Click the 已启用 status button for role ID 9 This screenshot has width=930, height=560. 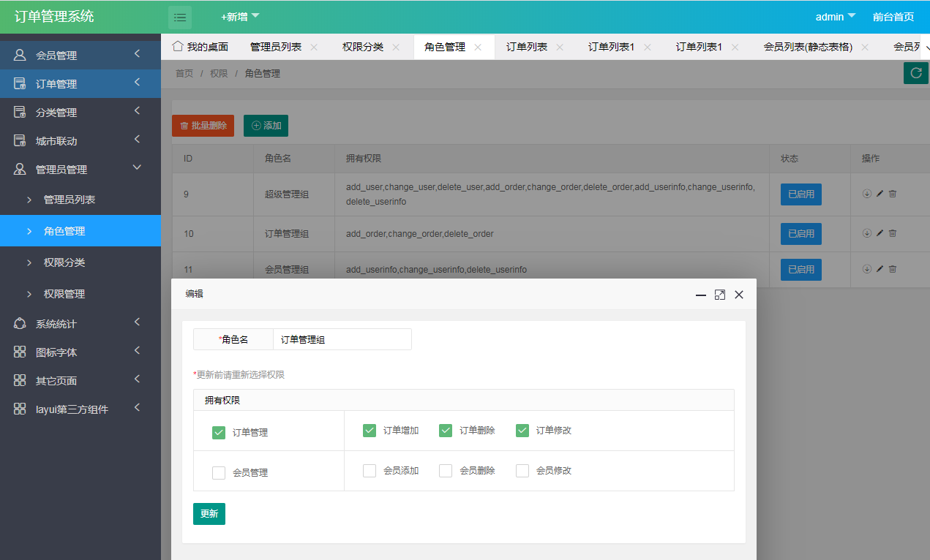(x=800, y=193)
